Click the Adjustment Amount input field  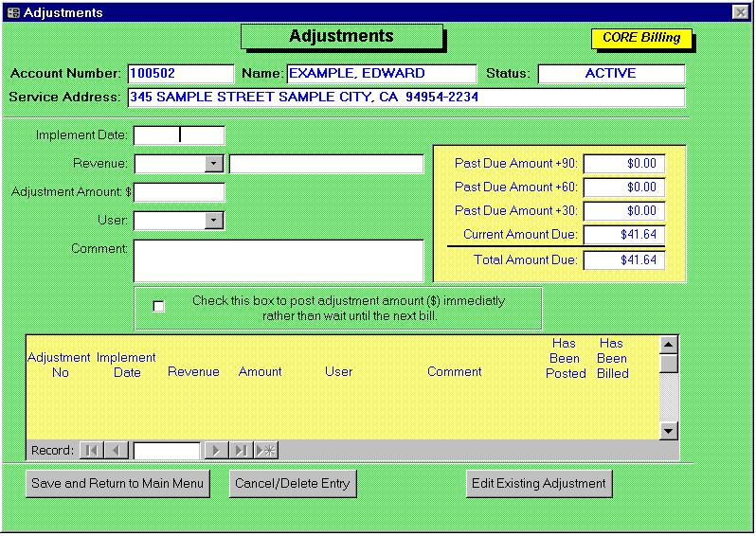pos(179,192)
